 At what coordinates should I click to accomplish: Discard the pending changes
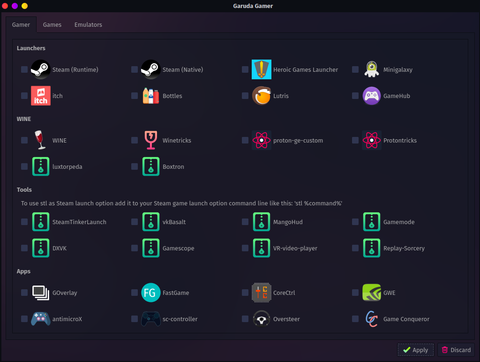tap(456, 350)
